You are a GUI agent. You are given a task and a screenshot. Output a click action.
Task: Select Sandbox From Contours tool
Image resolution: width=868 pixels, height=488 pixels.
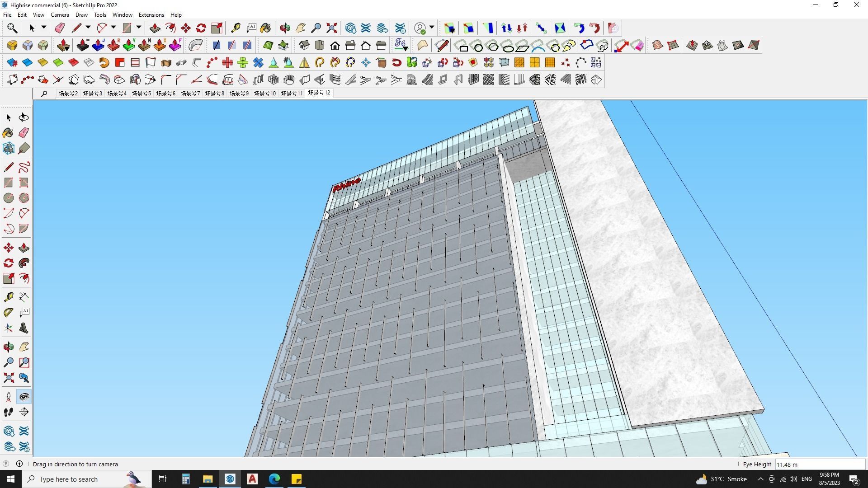pos(658,45)
